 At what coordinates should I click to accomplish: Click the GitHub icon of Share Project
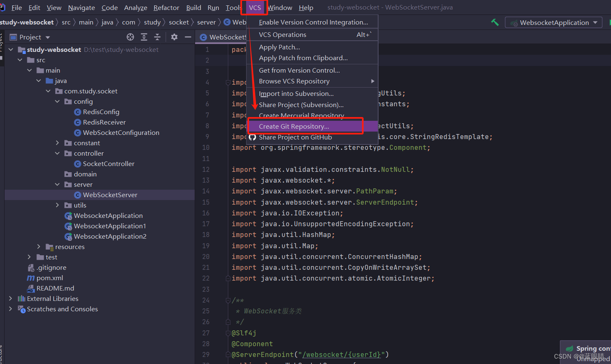tap(252, 137)
